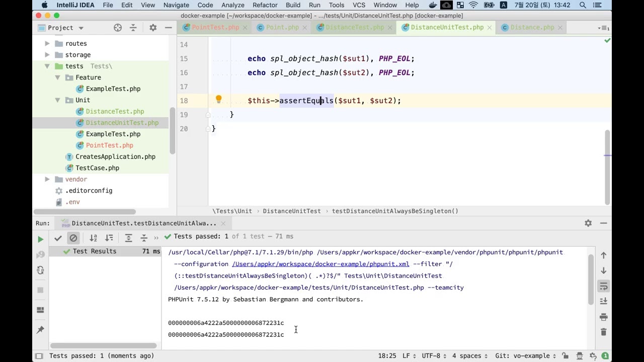Open the restore layout icon in Run sidebar
Viewport: 644px width, 362px height.
41,310
